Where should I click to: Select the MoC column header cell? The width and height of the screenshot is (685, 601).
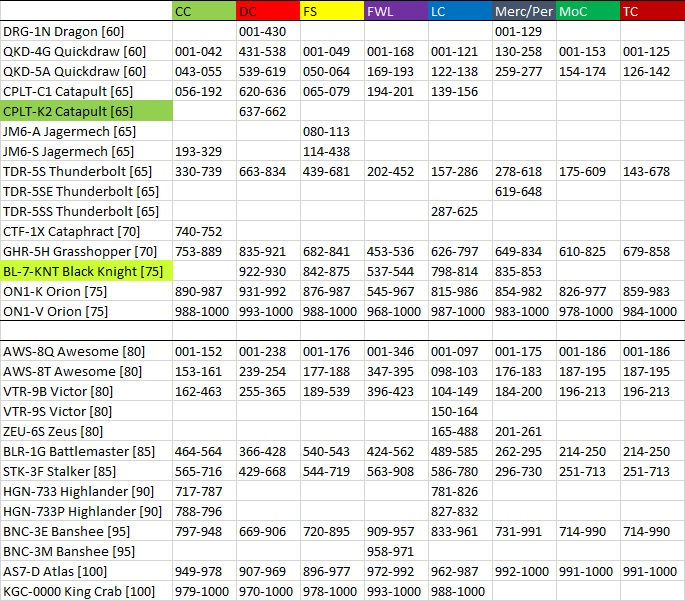(x=588, y=12)
